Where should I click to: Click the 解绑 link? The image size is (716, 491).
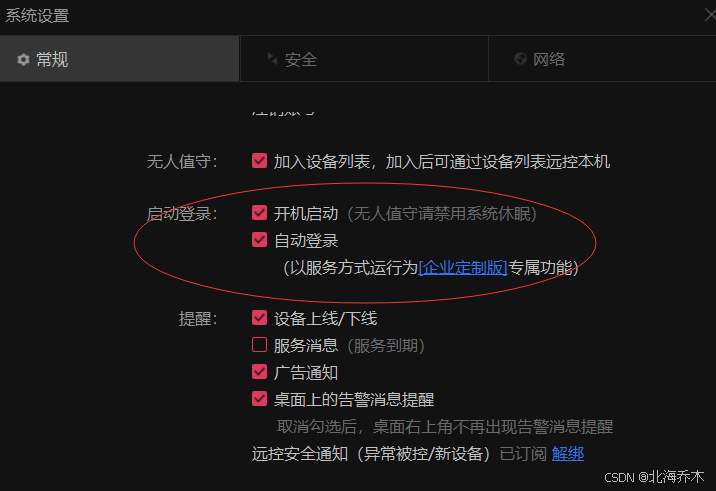pos(568,454)
